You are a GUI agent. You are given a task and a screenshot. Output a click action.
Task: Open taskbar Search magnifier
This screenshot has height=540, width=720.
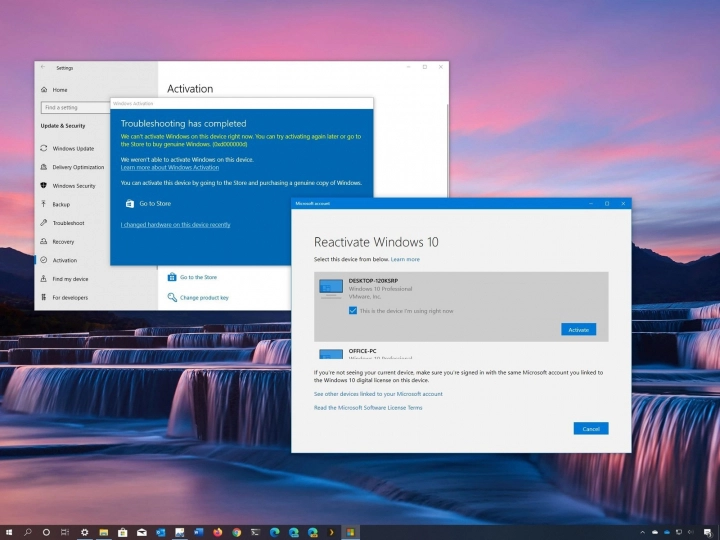click(28, 532)
